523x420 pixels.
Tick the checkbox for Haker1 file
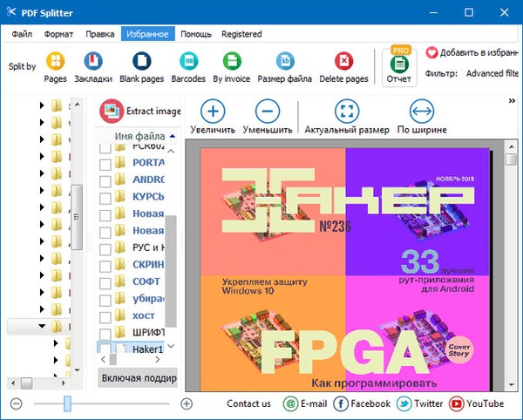(105, 350)
